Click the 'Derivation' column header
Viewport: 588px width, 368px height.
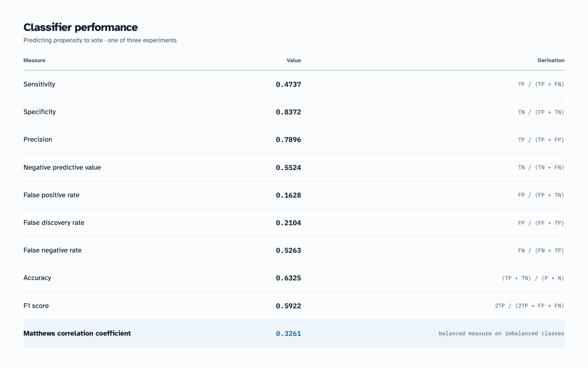point(551,60)
